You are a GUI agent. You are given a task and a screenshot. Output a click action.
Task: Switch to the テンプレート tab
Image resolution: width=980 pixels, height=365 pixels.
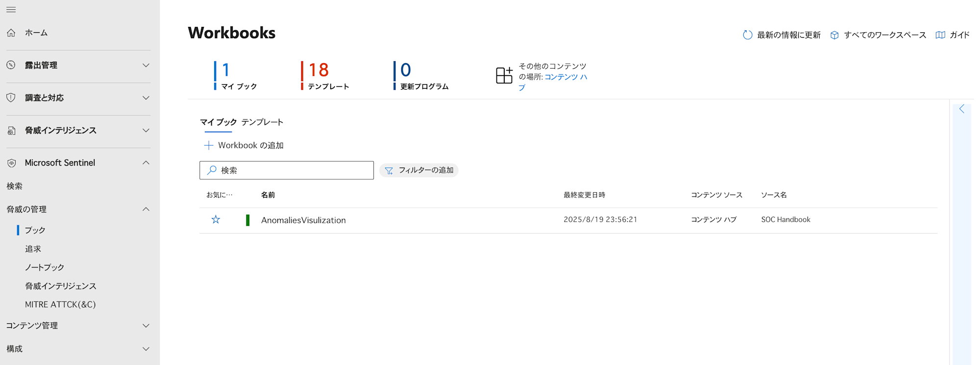262,122
